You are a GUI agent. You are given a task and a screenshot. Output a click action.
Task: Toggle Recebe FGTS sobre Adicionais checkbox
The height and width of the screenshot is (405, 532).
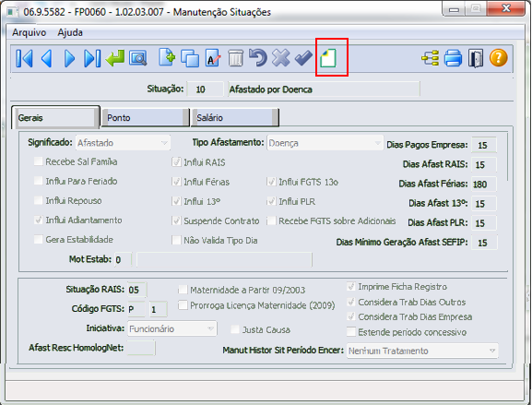tap(271, 220)
